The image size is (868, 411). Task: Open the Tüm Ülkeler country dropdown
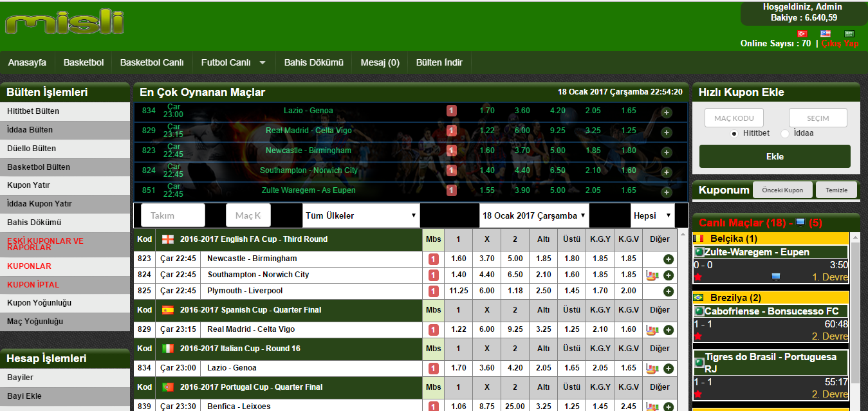tap(361, 215)
